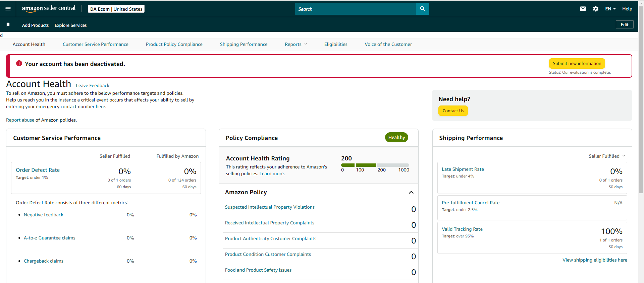Click the Account Health Rating bar
The width and height of the screenshot is (644, 283).
pyautogui.click(x=375, y=165)
